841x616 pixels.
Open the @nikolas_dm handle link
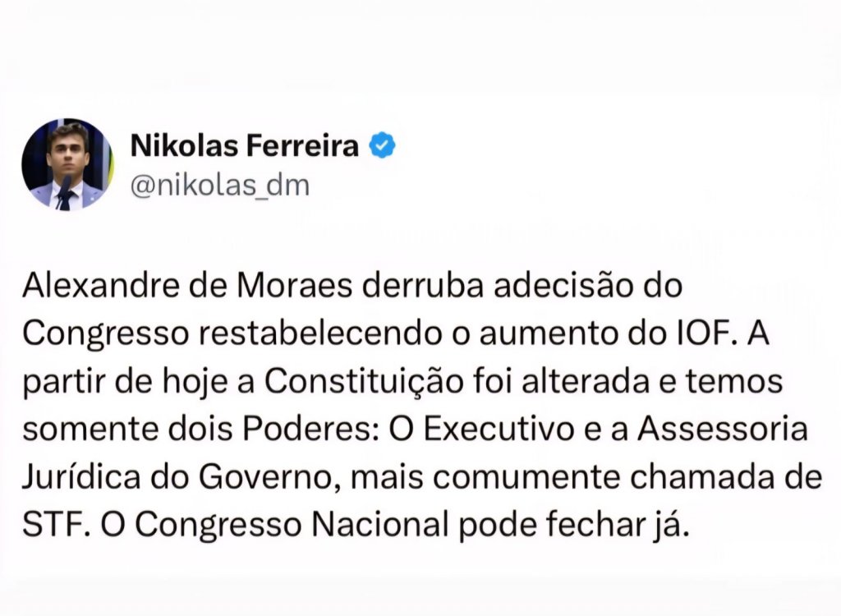(220, 186)
